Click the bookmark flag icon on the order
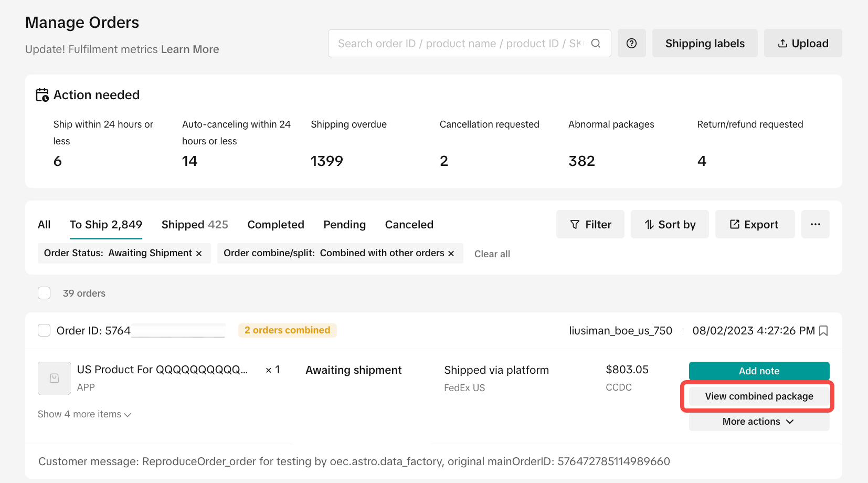Viewport: 868px width, 483px height. pyautogui.click(x=823, y=331)
